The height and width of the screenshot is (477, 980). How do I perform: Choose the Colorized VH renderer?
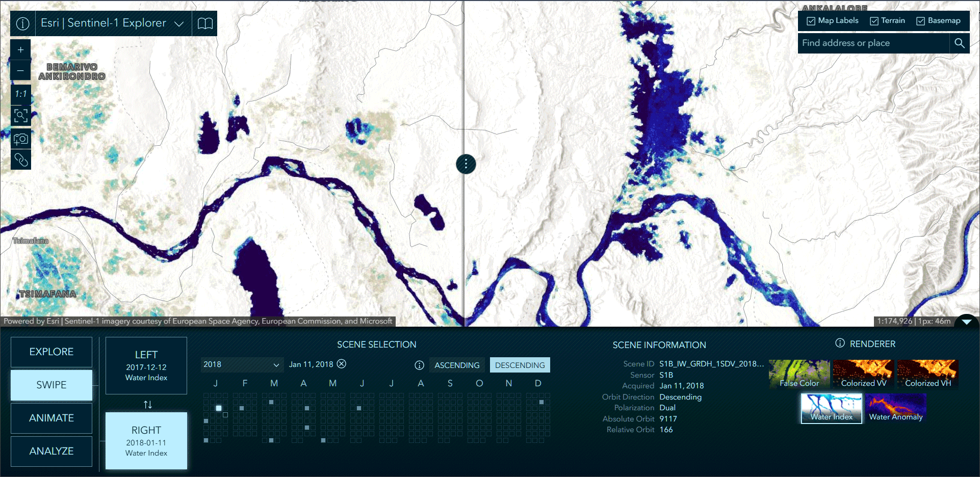[x=927, y=374]
